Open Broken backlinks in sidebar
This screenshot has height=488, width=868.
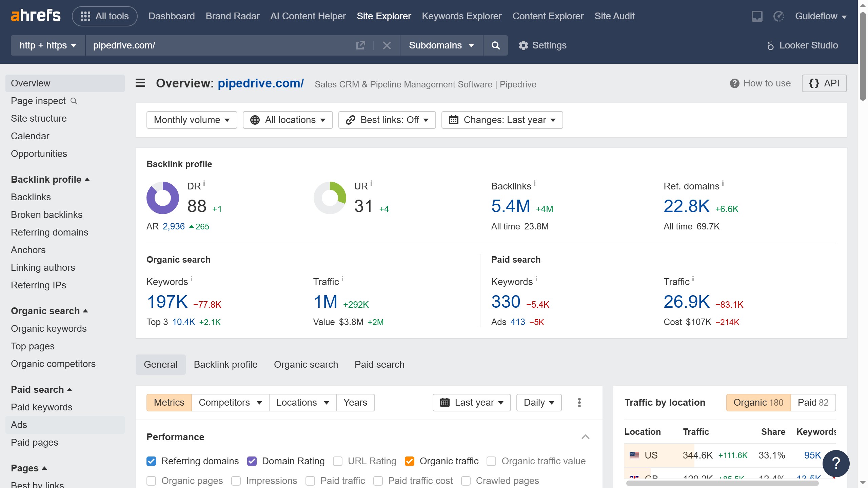click(x=47, y=215)
